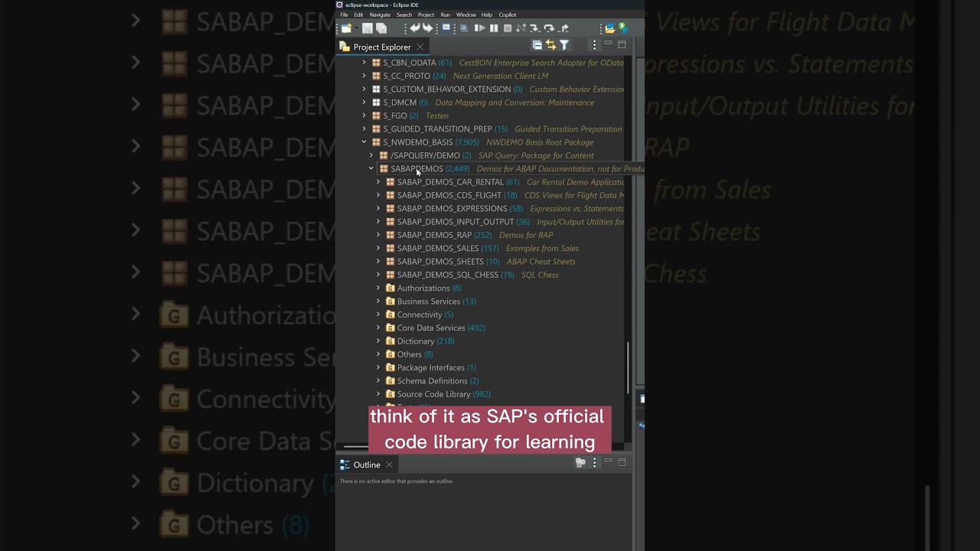Click the Step Return debug icon
980x551 pixels.
click(563, 28)
